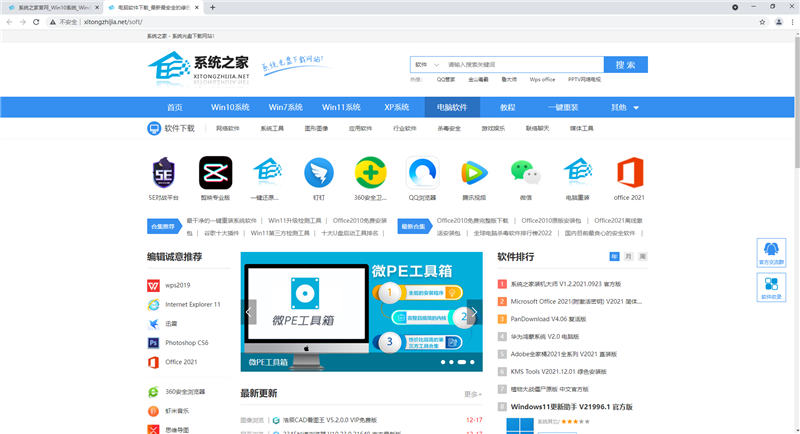Bookmark the page with the star icon
800x434 pixels.
click(x=762, y=22)
